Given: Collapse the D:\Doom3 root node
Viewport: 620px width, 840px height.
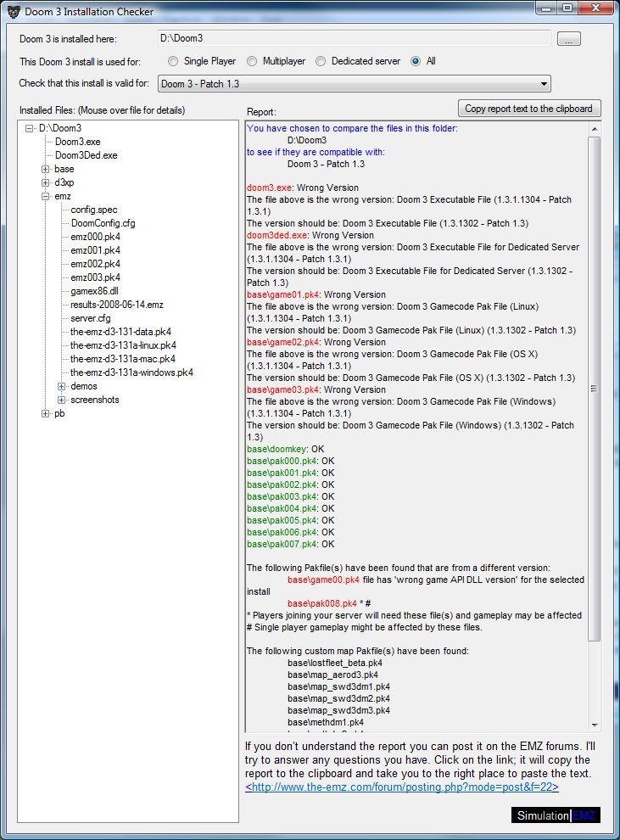Looking at the screenshot, I should click(x=30, y=129).
